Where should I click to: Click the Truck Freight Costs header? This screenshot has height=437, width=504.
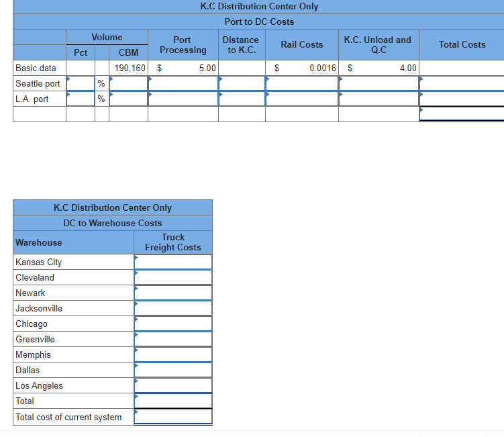(x=173, y=242)
